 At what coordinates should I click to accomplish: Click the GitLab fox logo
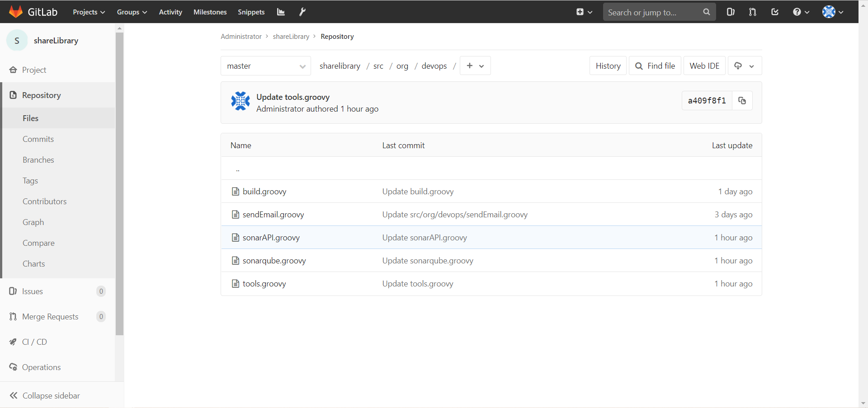(16, 12)
